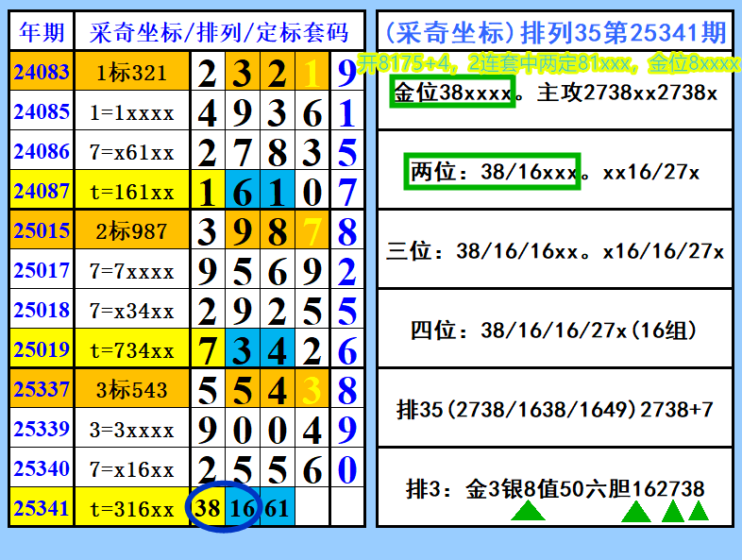Click the blue last digit 0 in row 25340
Image resolution: width=742 pixels, height=560 pixels.
pos(347,468)
